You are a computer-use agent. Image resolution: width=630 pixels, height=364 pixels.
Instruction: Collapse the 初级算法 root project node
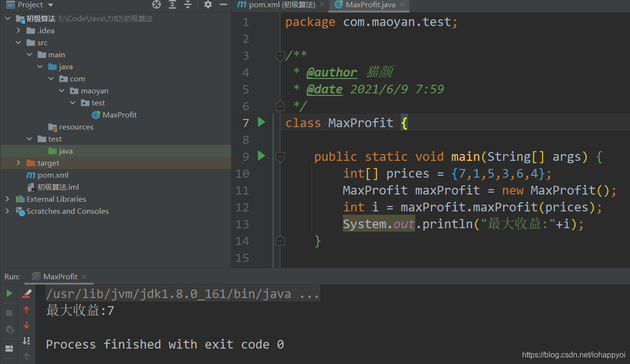click(8, 19)
